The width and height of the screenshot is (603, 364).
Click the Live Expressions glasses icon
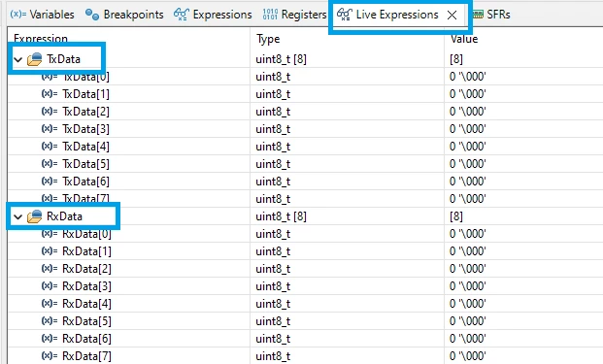coord(344,15)
